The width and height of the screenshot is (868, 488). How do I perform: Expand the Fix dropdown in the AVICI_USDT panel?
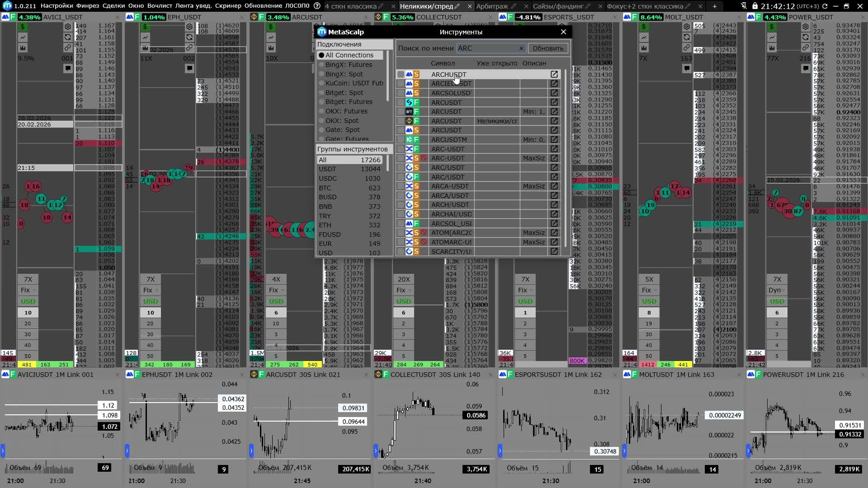pyautogui.click(x=28, y=290)
